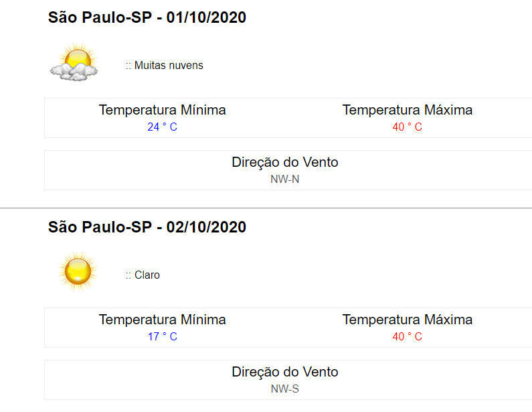The height and width of the screenshot is (412, 532).
Task: Click Temperatura Máxima label for 01/10/2020
Action: (x=407, y=110)
